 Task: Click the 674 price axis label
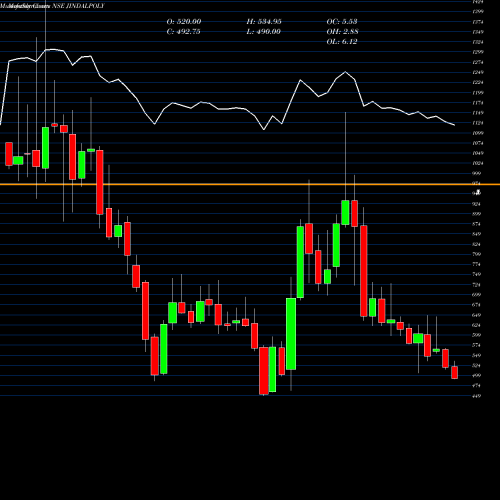pyautogui.click(x=477, y=305)
